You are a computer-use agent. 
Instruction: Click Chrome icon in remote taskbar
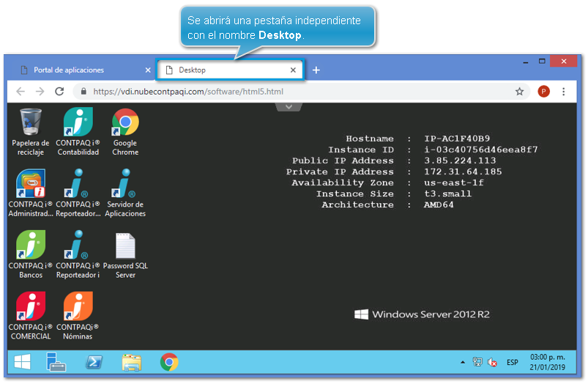click(x=169, y=362)
